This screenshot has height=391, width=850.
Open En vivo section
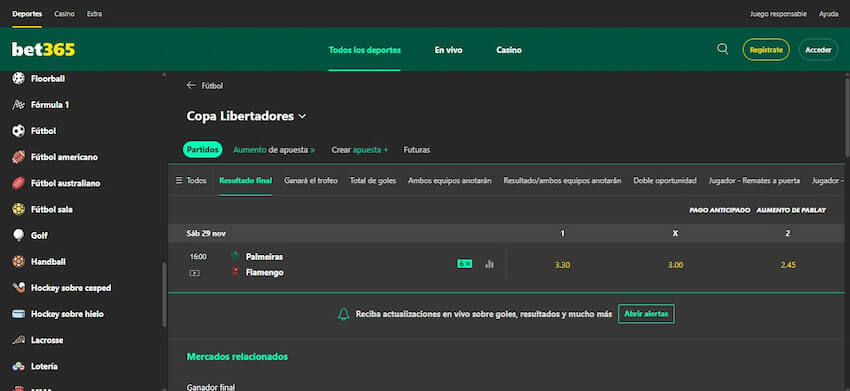[x=448, y=50]
